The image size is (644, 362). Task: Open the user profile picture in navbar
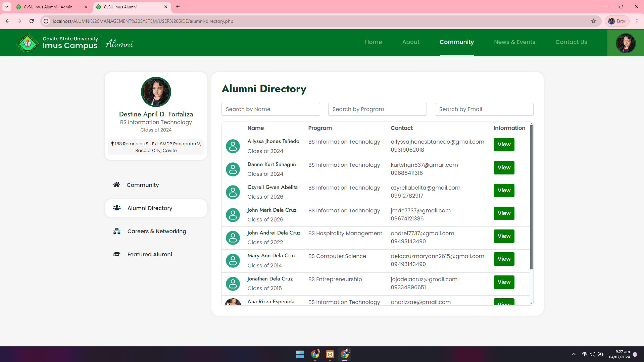pyautogui.click(x=625, y=43)
